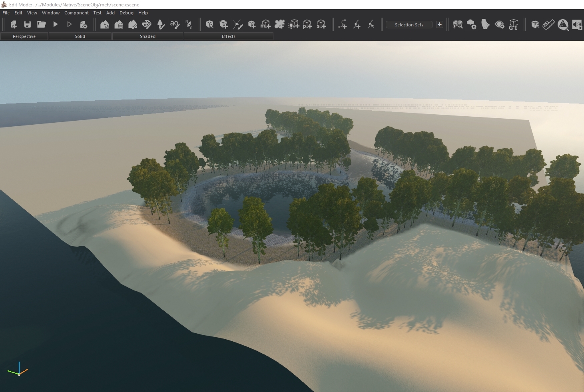This screenshot has width=584, height=392.
Task: Click the add small cube entity icon
Action: [x=252, y=24]
